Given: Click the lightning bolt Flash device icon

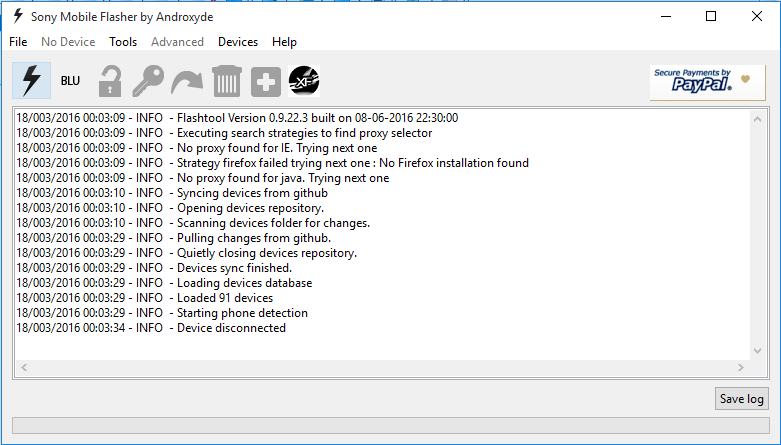Looking at the screenshot, I should tap(31, 81).
